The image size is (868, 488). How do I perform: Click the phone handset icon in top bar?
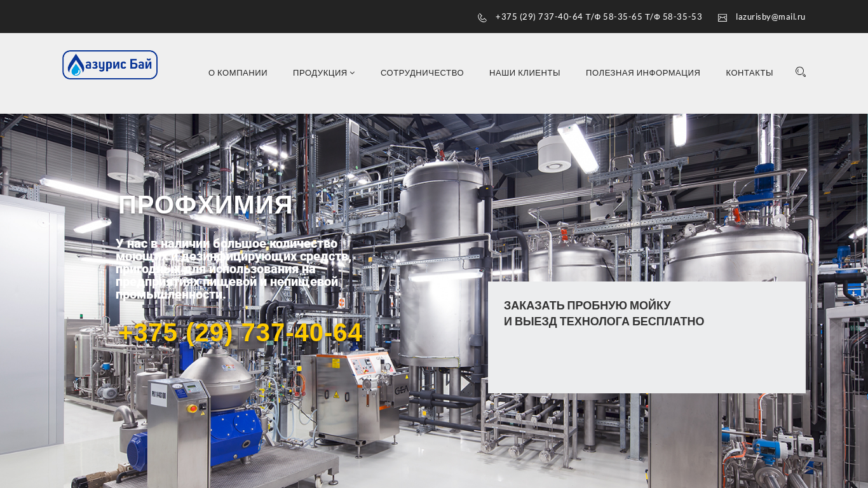[482, 18]
